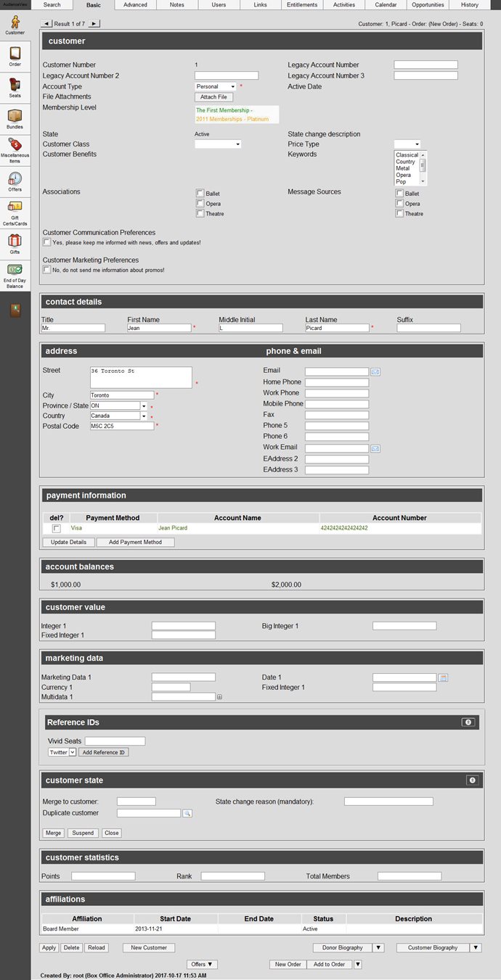Click the Apply button

point(49,948)
